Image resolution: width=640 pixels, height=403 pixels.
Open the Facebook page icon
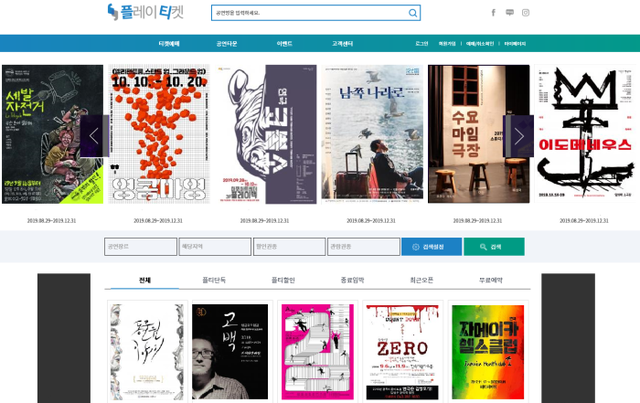tap(493, 13)
